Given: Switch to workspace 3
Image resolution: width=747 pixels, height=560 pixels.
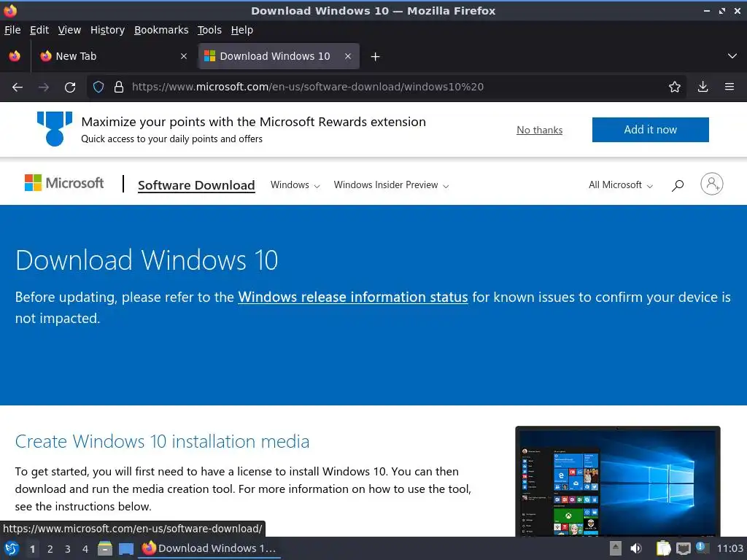Looking at the screenshot, I should 68,549.
